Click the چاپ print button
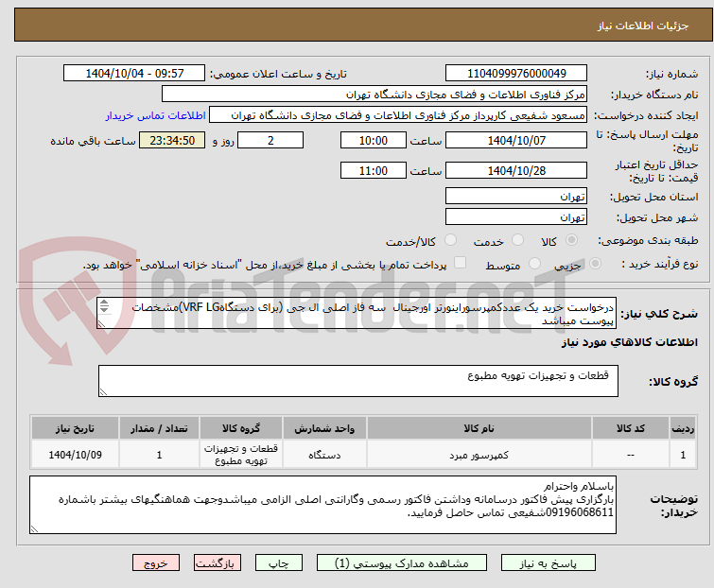714x588 pixels. coord(278,563)
